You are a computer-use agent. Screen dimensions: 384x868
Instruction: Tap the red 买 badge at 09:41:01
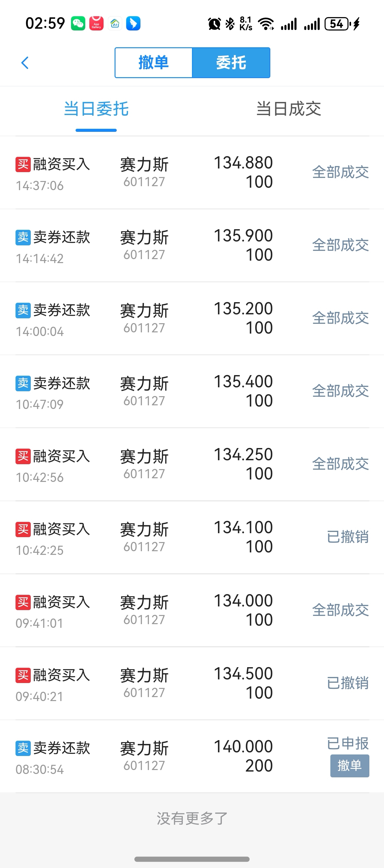point(23,602)
